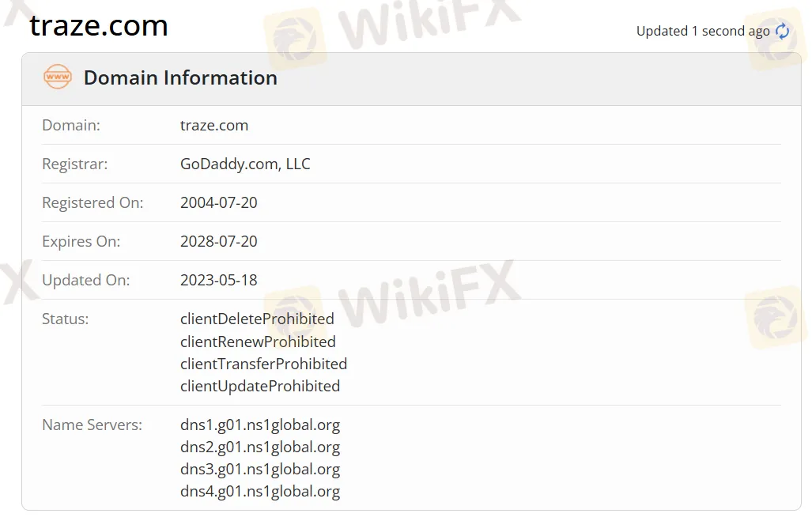The image size is (812, 521).
Task: Click dns1.g01.ns1global.org name server
Action: pyautogui.click(x=260, y=425)
